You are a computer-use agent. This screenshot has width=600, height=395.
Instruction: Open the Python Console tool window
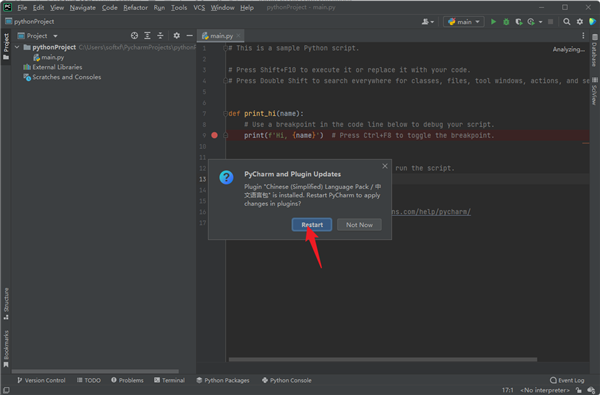tap(287, 380)
